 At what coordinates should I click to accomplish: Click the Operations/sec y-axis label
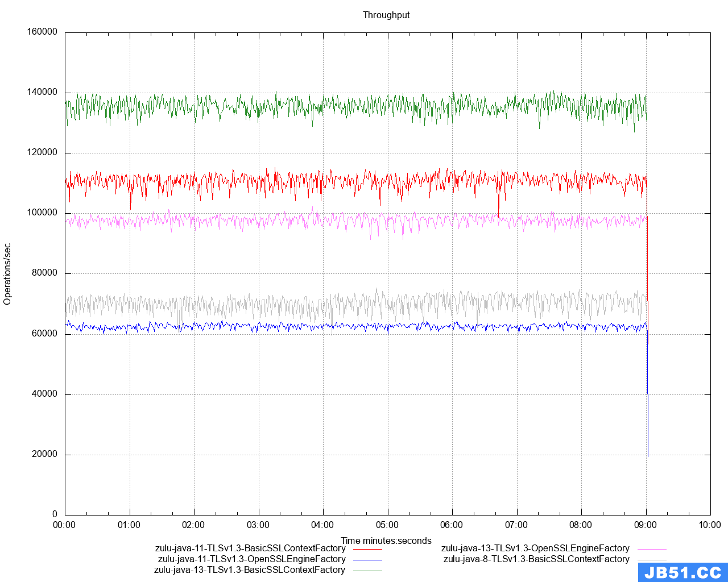point(7,274)
